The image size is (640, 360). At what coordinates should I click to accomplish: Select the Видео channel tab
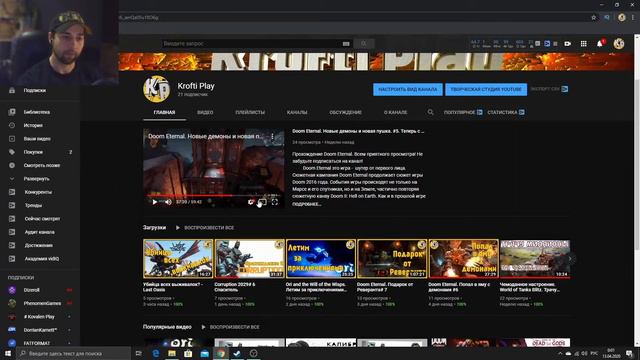coord(205,112)
